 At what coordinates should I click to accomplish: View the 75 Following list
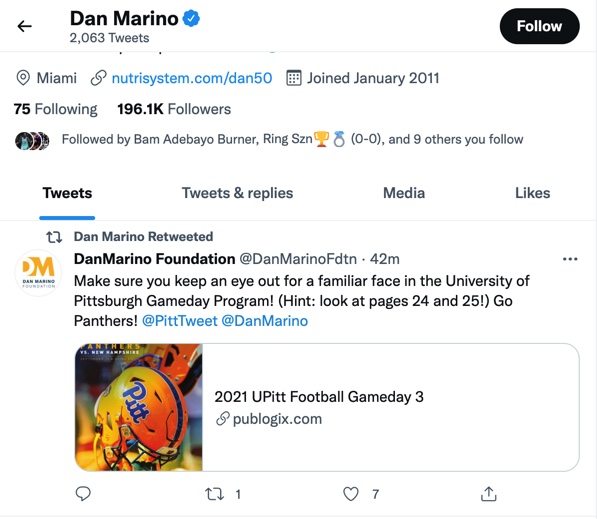(55, 109)
